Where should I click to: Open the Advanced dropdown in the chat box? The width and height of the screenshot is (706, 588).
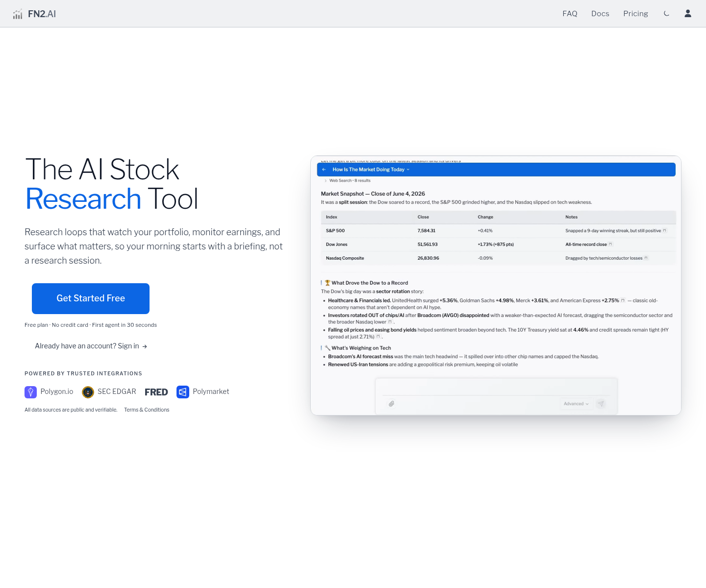point(576,404)
